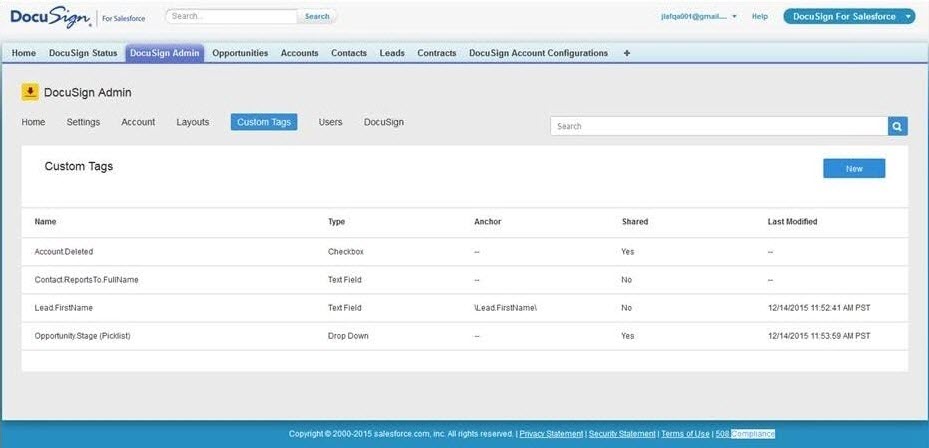The height and width of the screenshot is (448, 929).
Task: Open Layouts in the admin submenu
Action: pos(193,122)
